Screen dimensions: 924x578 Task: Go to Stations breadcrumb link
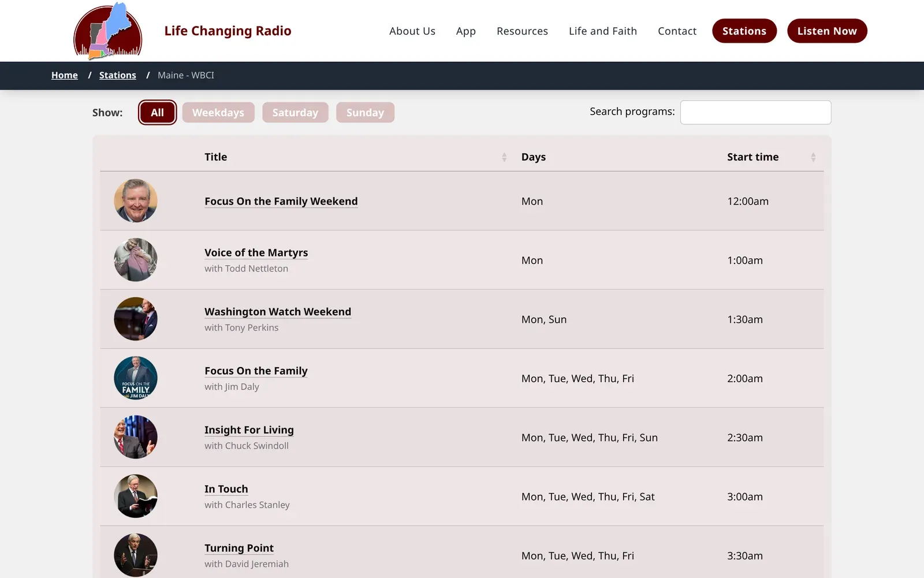pos(118,75)
